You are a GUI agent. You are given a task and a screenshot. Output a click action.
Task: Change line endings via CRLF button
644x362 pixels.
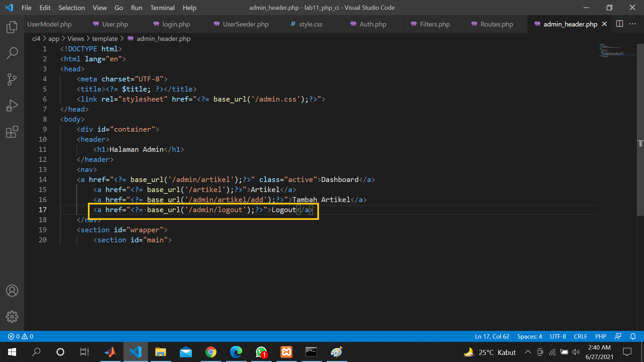point(580,336)
